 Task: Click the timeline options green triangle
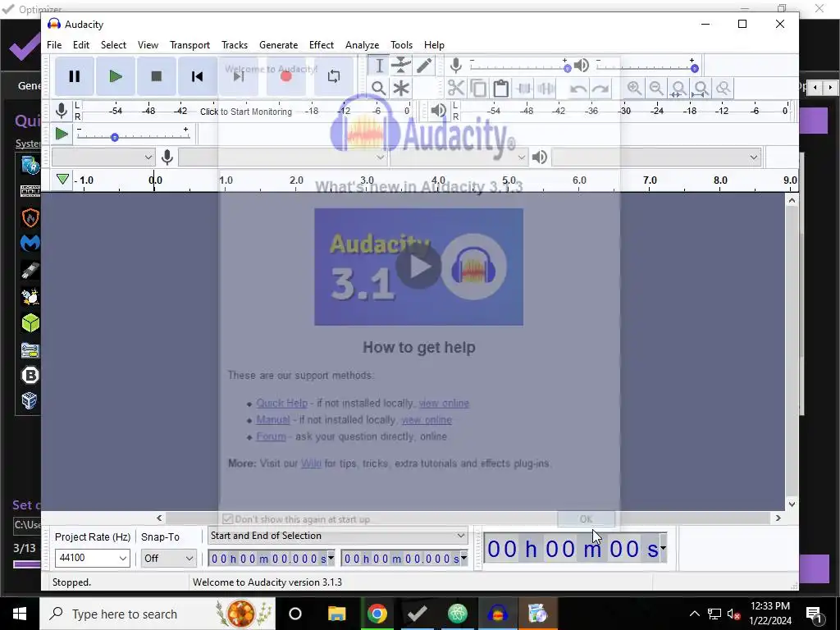point(62,180)
